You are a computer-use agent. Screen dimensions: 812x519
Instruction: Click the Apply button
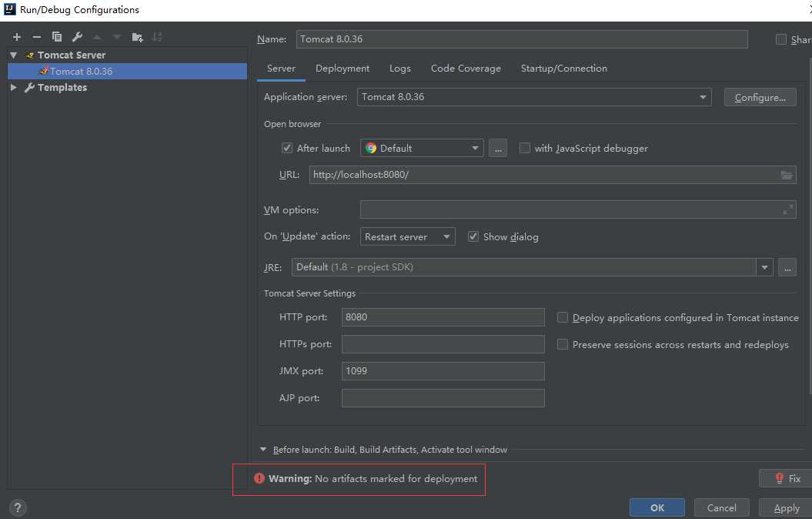[786, 507]
